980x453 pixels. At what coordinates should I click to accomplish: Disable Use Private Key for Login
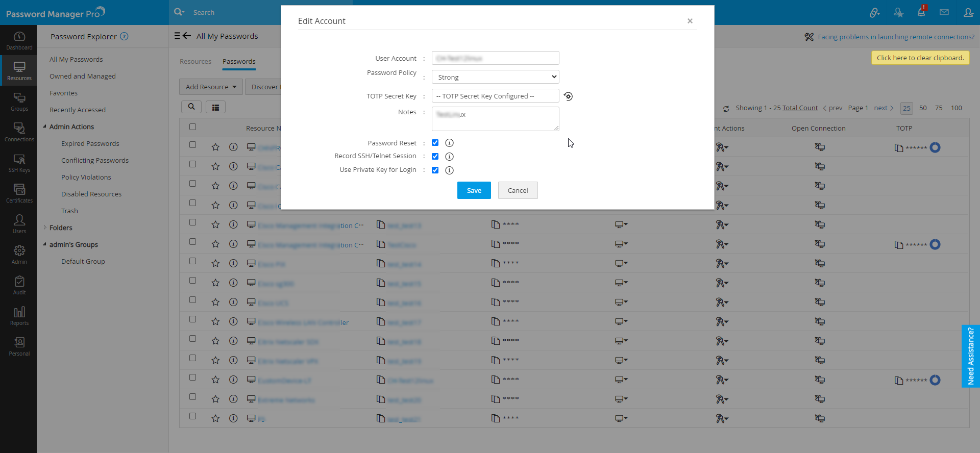(435, 170)
